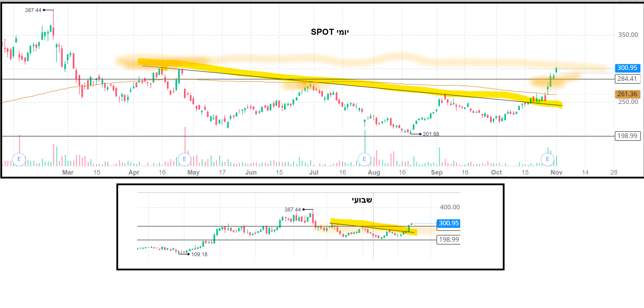This screenshot has width=644, height=308.
Task: Click the blue 300.95 price label on daily chart
Action: click(627, 68)
